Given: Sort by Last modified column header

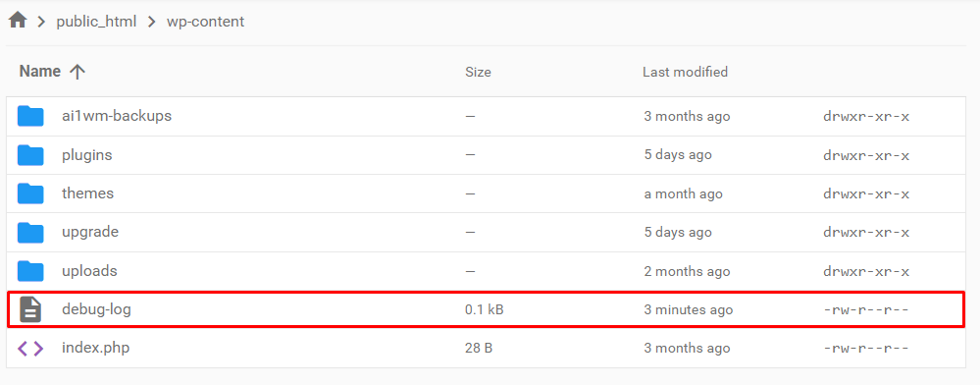Looking at the screenshot, I should 685,72.
